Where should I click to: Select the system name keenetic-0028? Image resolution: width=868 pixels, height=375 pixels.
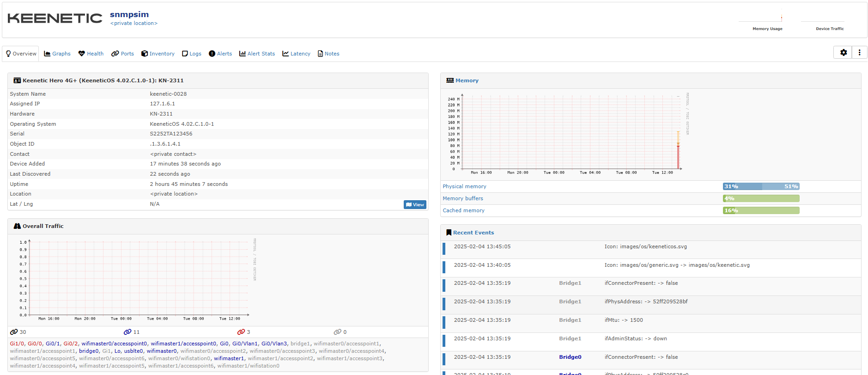(x=168, y=94)
